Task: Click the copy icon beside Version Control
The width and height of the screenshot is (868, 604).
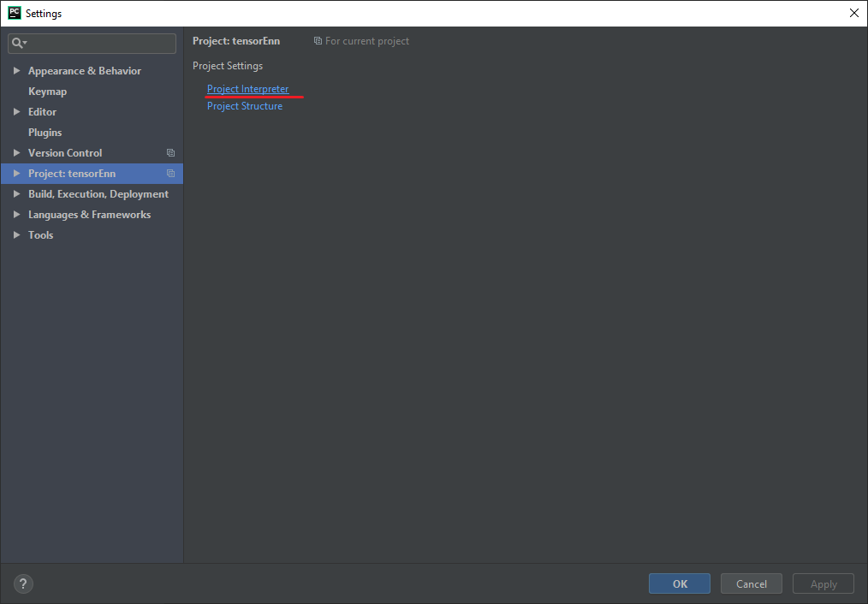Action: pyautogui.click(x=171, y=152)
